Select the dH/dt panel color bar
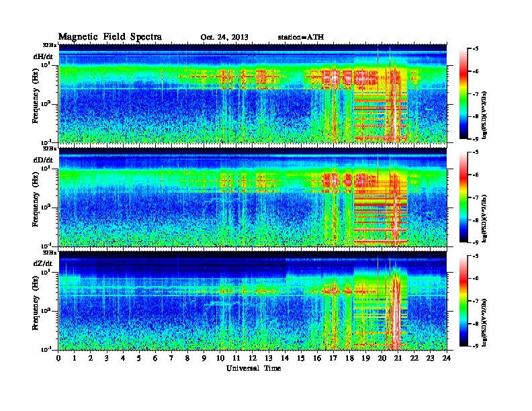Screen dimensions: 532x411 coord(463,93)
